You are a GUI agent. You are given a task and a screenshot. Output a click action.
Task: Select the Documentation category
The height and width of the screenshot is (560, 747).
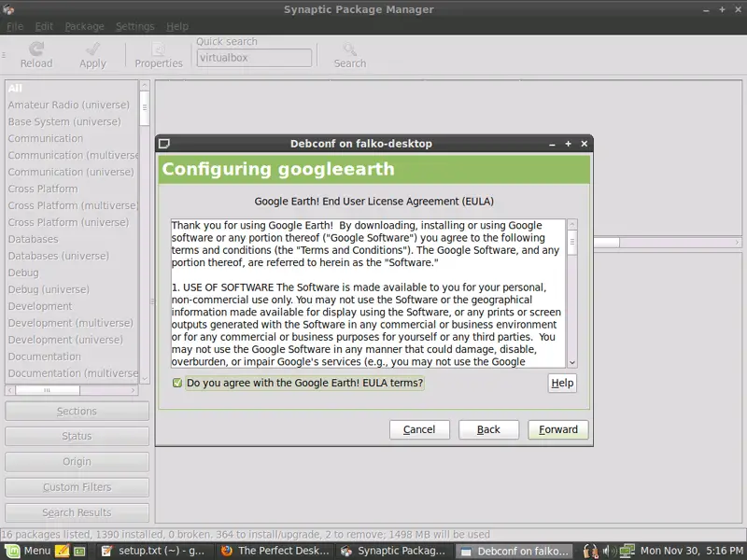tap(72, 357)
